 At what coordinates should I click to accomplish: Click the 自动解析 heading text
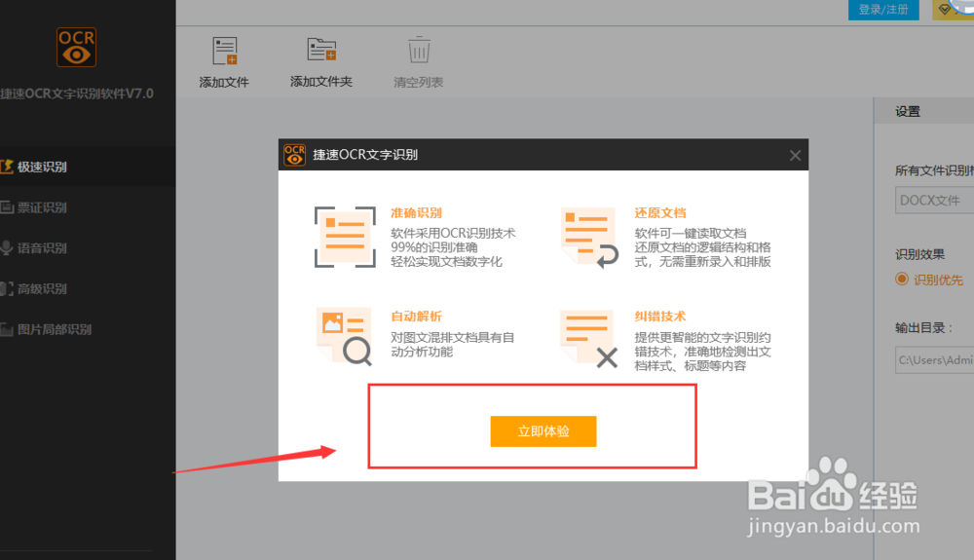pyautogui.click(x=416, y=316)
